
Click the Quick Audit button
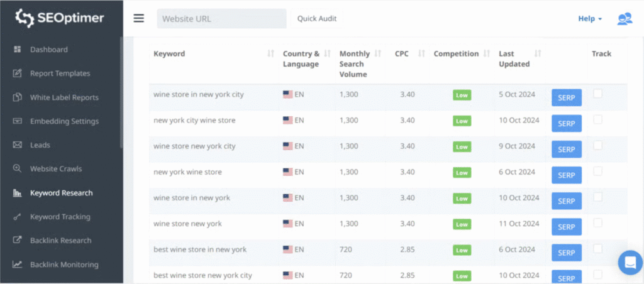pyautogui.click(x=317, y=19)
